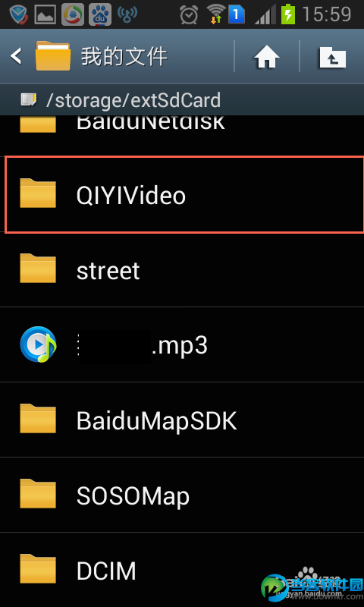Image resolution: width=364 pixels, height=607 pixels.
Task: Tap the shield security notification icon
Action: pyautogui.click(x=18, y=14)
